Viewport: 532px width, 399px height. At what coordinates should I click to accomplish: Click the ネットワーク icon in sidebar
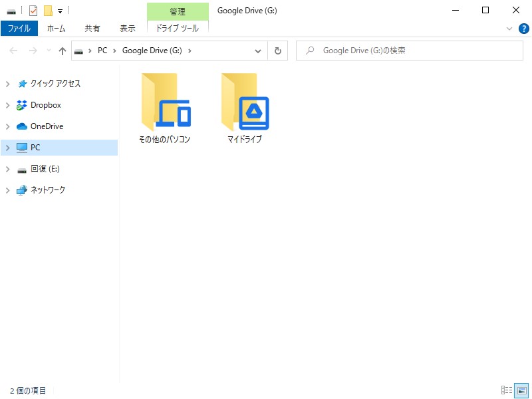22,190
